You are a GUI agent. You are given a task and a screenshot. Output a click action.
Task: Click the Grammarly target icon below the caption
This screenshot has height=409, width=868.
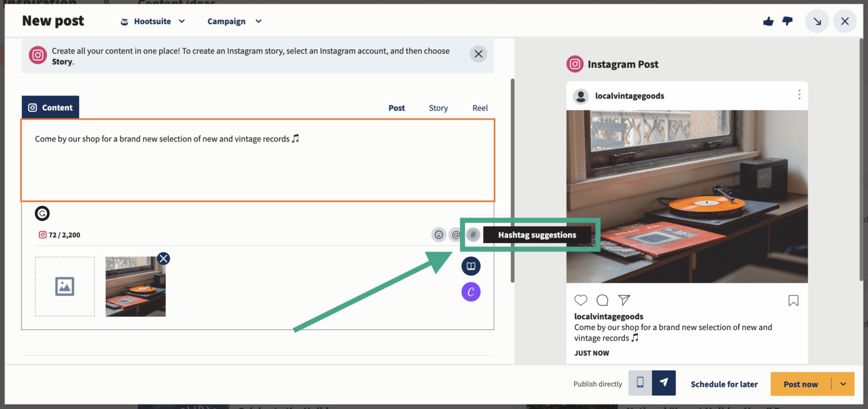(x=42, y=213)
